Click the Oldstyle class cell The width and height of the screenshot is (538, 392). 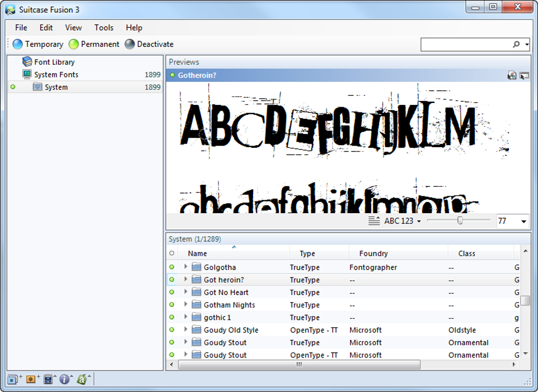(x=462, y=330)
